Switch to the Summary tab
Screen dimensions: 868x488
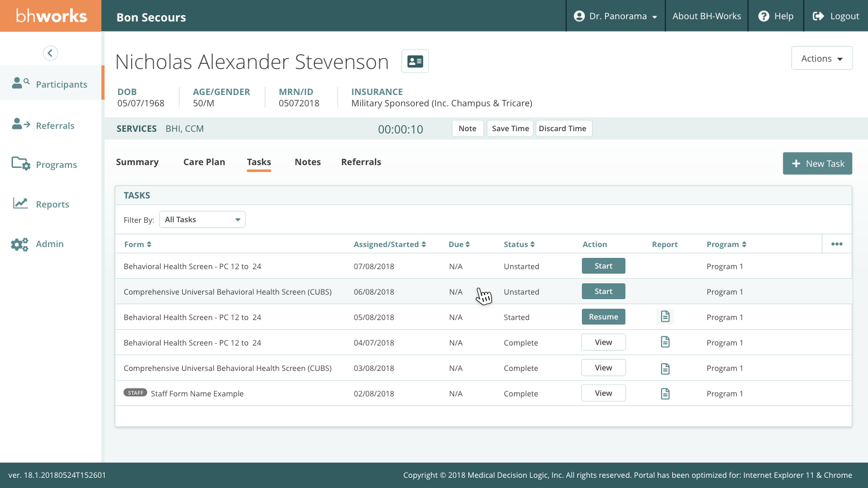[137, 162]
